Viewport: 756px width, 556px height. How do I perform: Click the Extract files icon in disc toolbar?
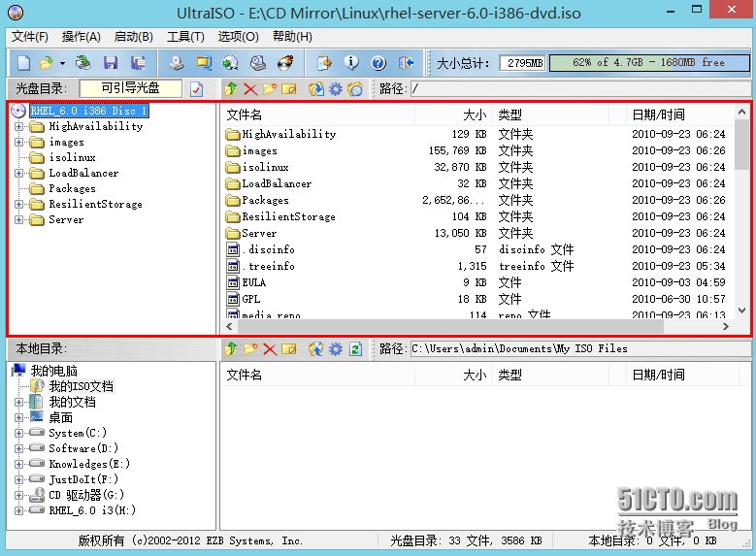315,88
